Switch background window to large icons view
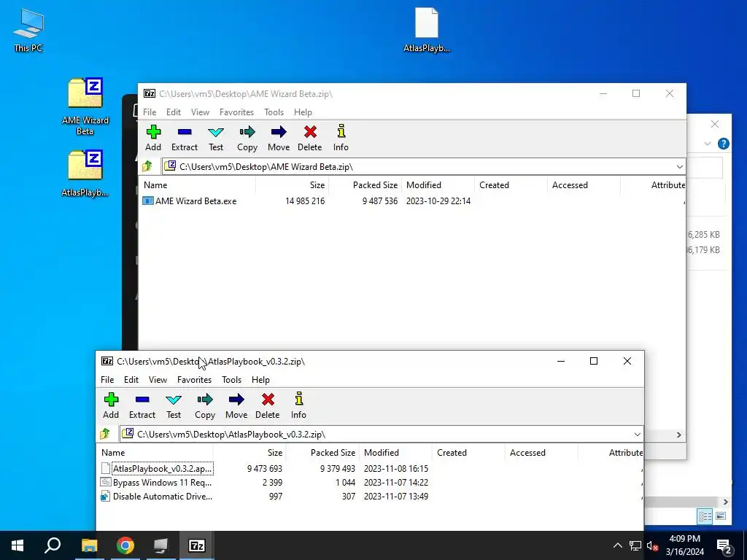747x560 pixels. (720, 516)
